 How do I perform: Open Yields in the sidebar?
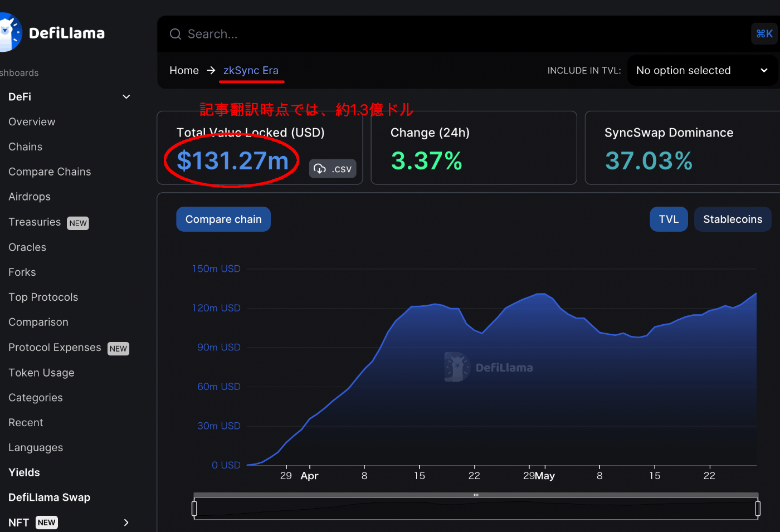(24, 472)
